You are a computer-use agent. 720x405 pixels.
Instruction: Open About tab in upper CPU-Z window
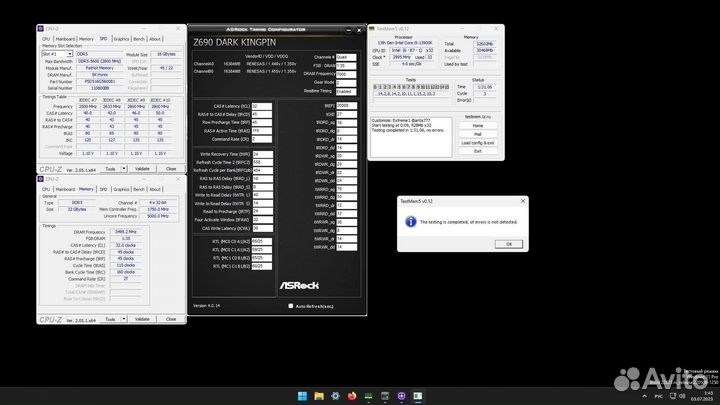tap(155, 39)
